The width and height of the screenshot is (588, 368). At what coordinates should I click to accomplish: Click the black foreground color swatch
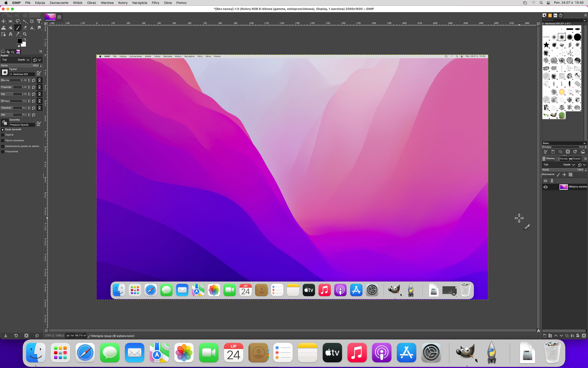pyautogui.click(x=20, y=41)
